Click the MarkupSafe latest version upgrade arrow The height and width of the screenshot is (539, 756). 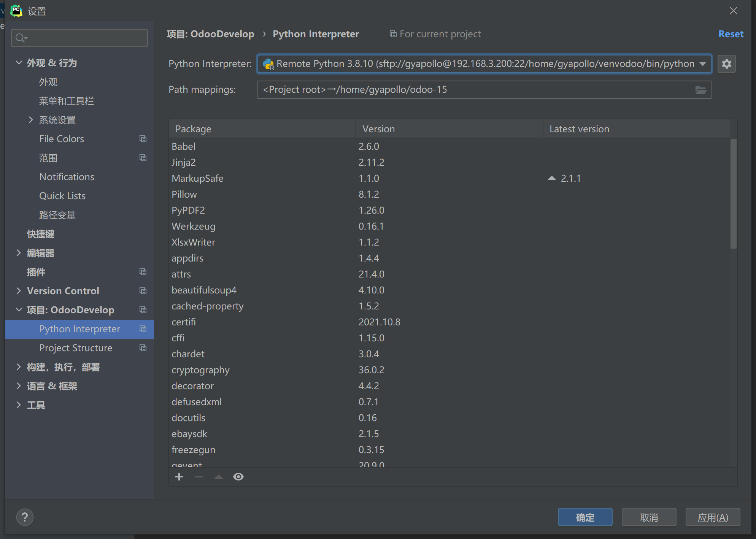click(551, 178)
